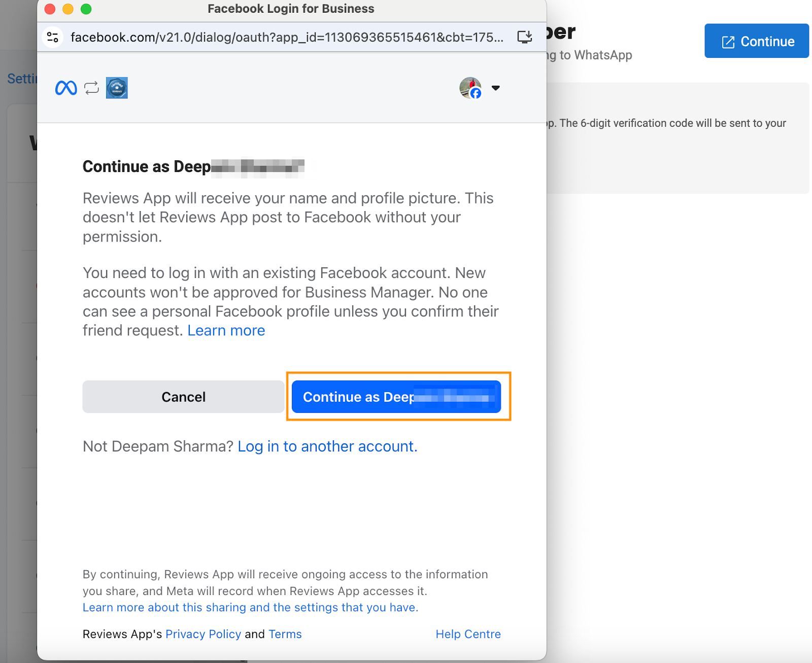Click Log in to another account link
812x663 pixels.
(x=327, y=446)
